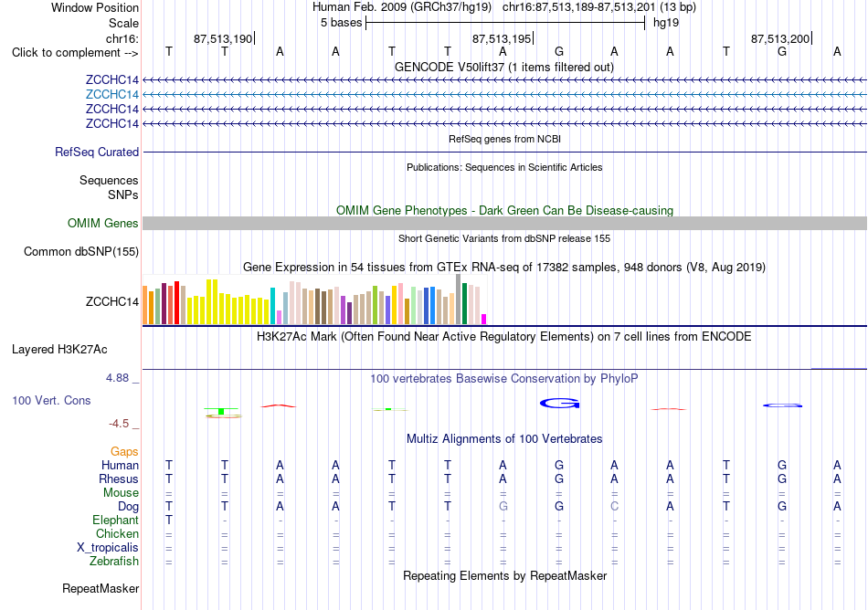Click the tall gray GTEx expression bar
This screenshot has width=868, height=610.
459,300
